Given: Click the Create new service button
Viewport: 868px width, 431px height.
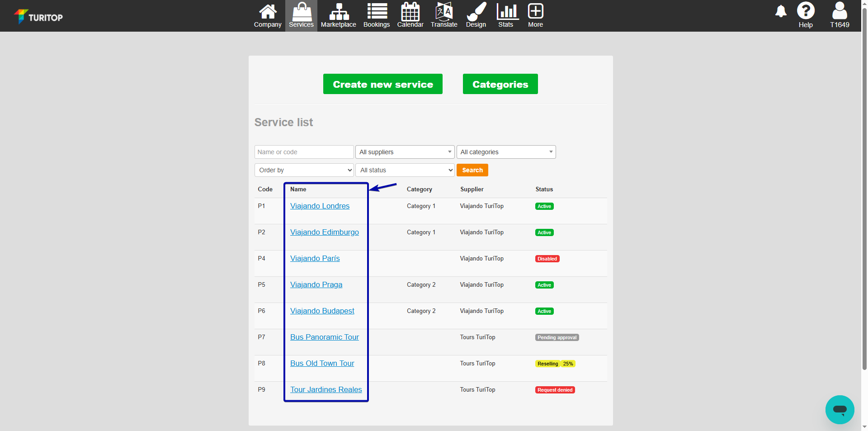Looking at the screenshot, I should pyautogui.click(x=382, y=84).
